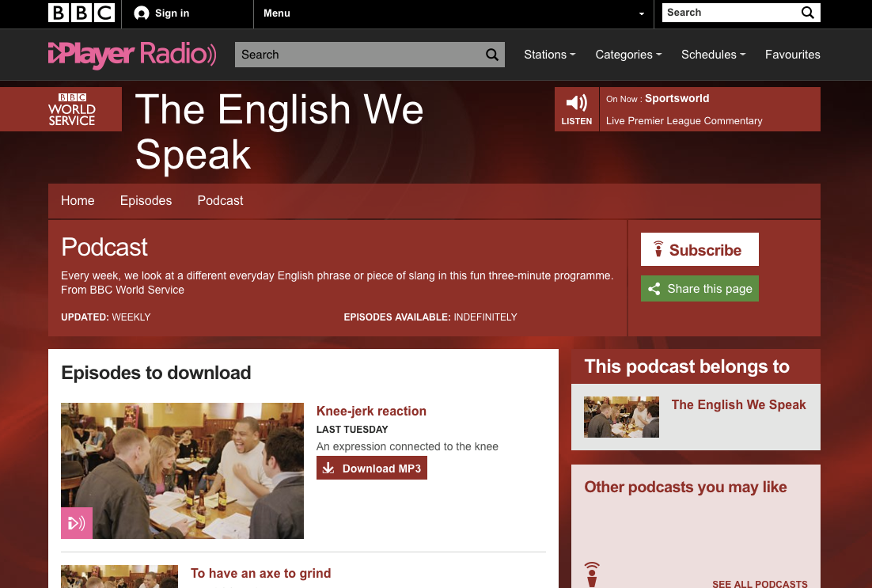Click the podcast icon beside See All Podcasts
This screenshot has height=588, width=872.
(592, 575)
